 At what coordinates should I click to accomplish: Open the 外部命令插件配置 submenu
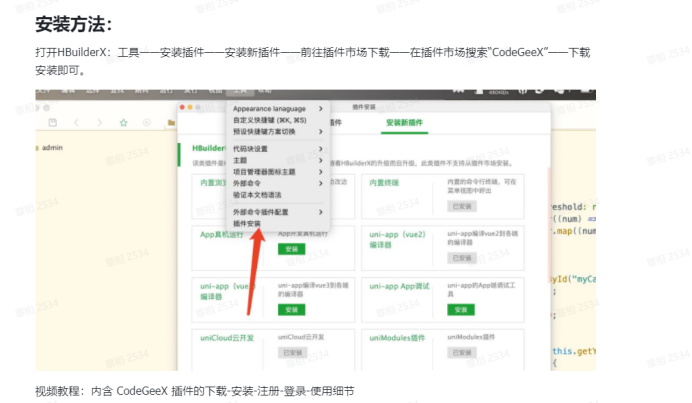point(278,212)
